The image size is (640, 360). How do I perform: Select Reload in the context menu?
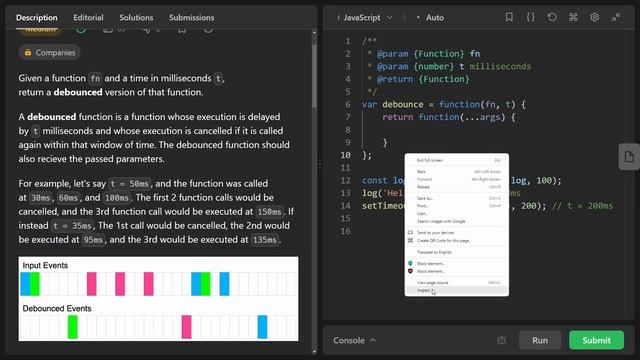(x=456, y=187)
